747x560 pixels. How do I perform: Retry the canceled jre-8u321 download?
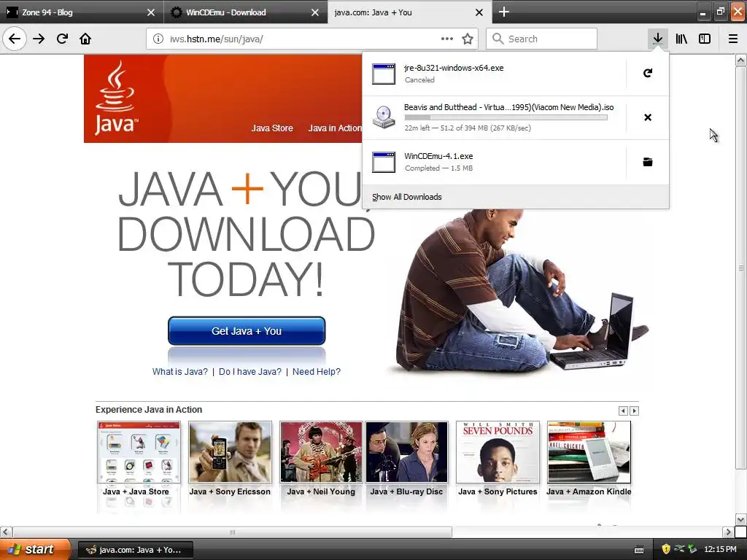click(x=648, y=73)
